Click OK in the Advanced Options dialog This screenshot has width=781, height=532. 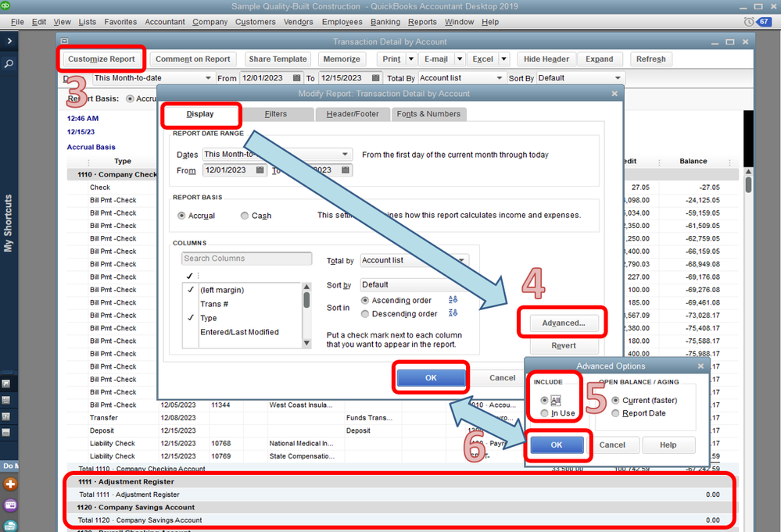tap(557, 445)
